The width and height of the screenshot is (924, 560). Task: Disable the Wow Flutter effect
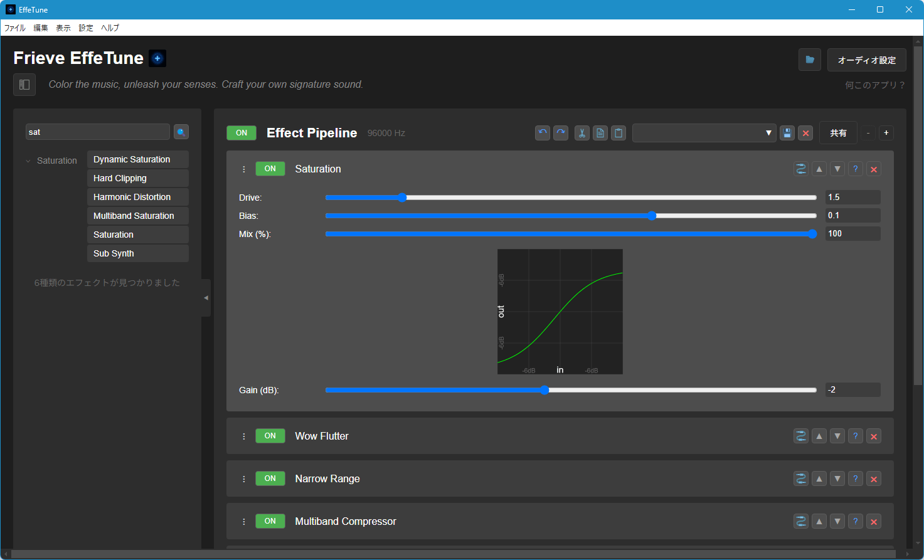(x=270, y=436)
